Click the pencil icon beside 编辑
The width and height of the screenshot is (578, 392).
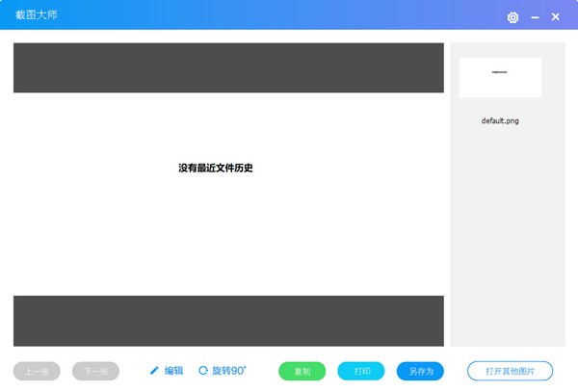(154, 371)
